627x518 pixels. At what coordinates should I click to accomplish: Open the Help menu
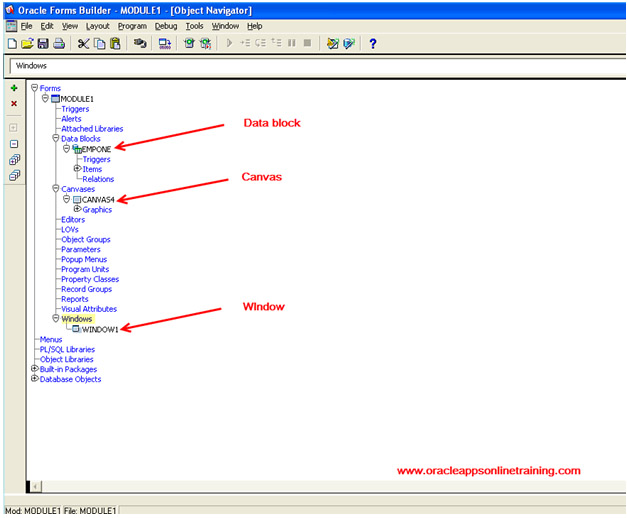pos(254,26)
